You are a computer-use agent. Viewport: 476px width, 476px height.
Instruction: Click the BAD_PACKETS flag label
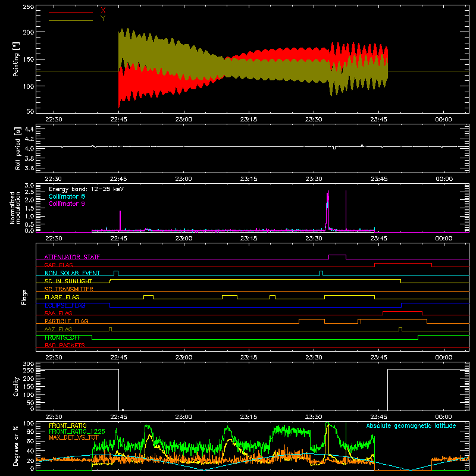click(65, 345)
